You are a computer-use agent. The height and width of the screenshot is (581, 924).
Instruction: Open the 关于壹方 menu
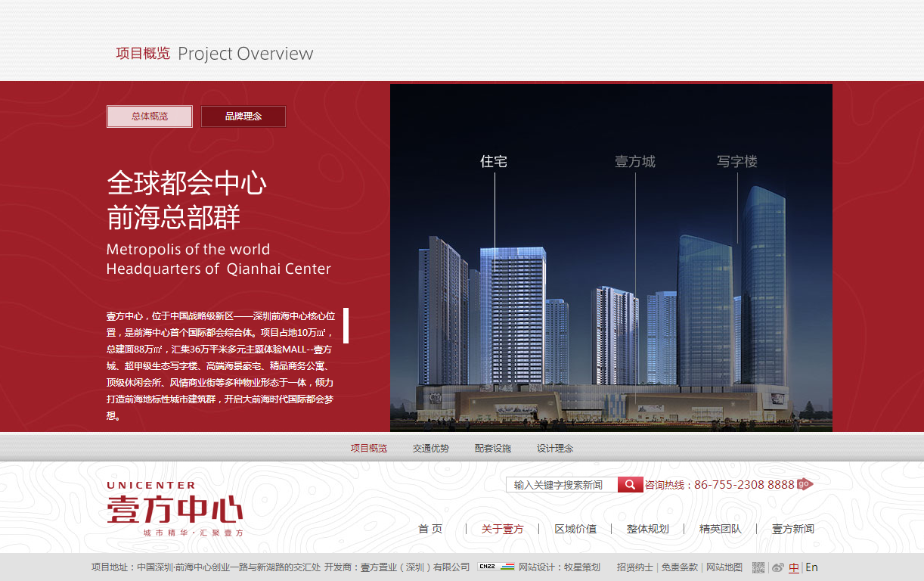click(501, 529)
